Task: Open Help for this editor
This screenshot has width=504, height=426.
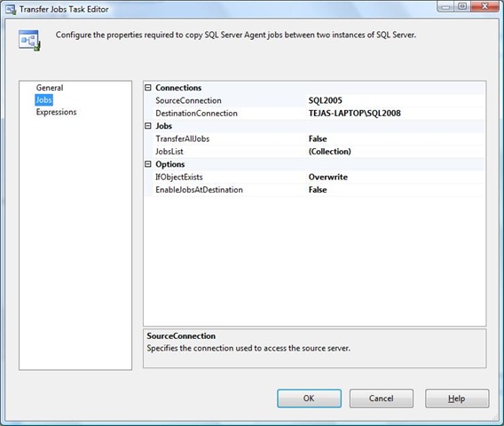Action: point(457,398)
